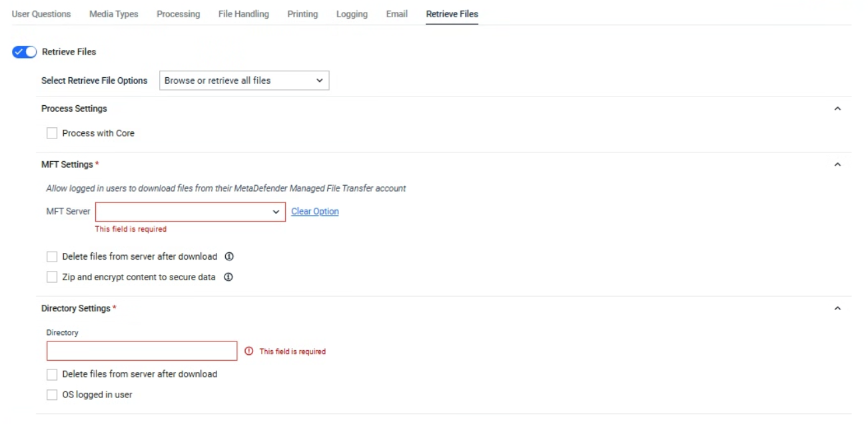
Task: Open the MFT Server dropdown
Action: pos(190,212)
